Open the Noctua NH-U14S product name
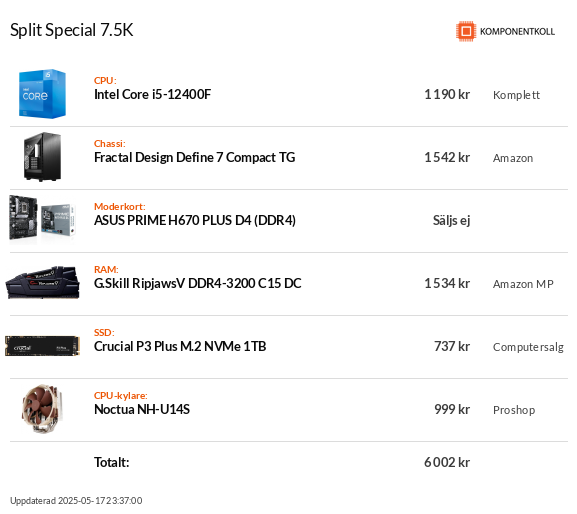The height and width of the screenshot is (514, 577). click(142, 409)
